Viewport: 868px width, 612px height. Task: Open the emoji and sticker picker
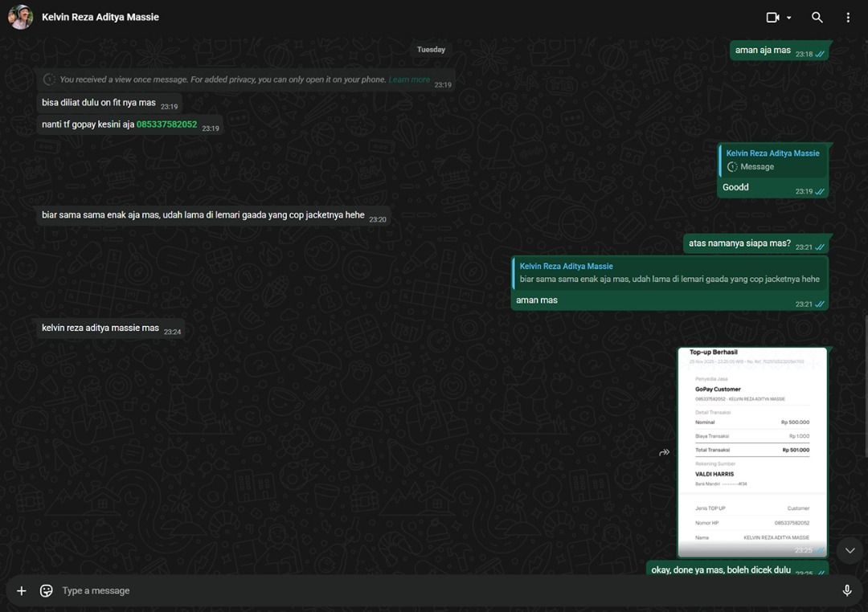(x=47, y=591)
